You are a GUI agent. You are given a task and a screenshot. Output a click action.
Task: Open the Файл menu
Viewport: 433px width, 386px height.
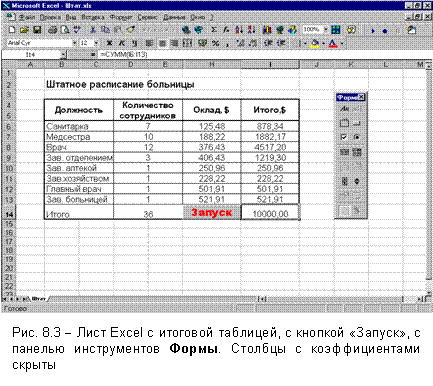[27, 17]
